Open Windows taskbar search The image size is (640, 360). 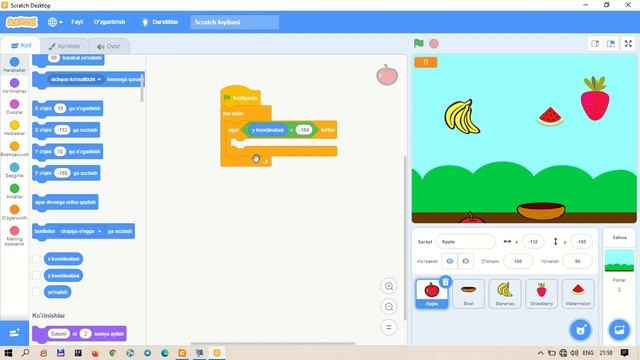(25, 353)
